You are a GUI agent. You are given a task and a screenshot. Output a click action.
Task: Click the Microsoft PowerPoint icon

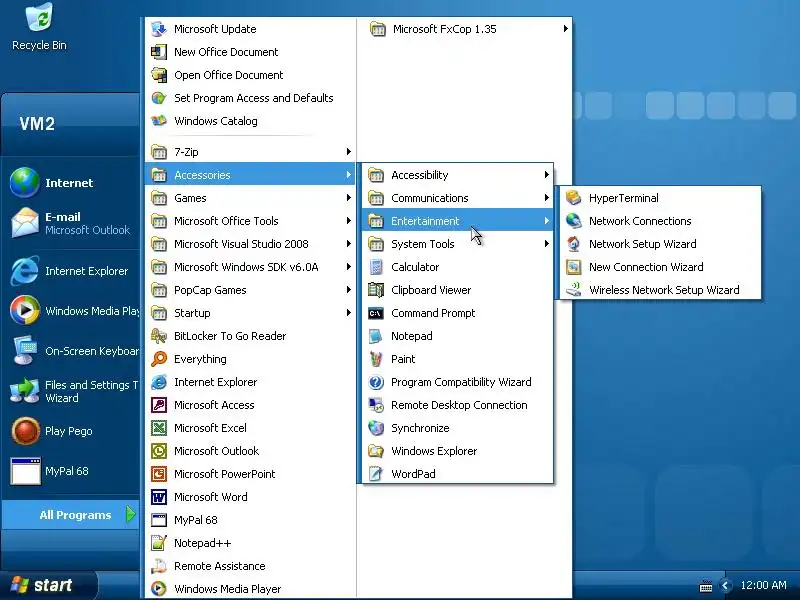click(159, 474)
